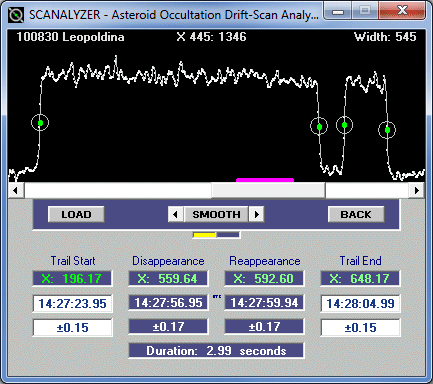Click the SMOOTH button

click(216, 214)
